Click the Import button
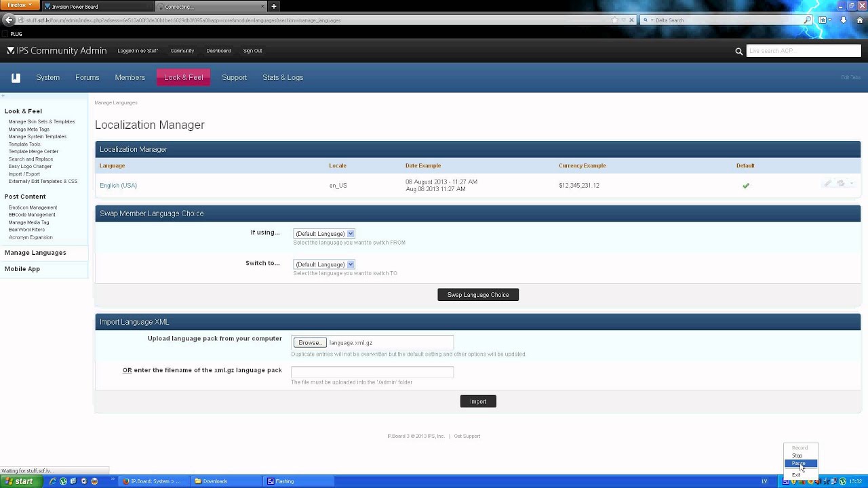The height and width of the screenshot is (488, 868). click(x=478, y=401)
